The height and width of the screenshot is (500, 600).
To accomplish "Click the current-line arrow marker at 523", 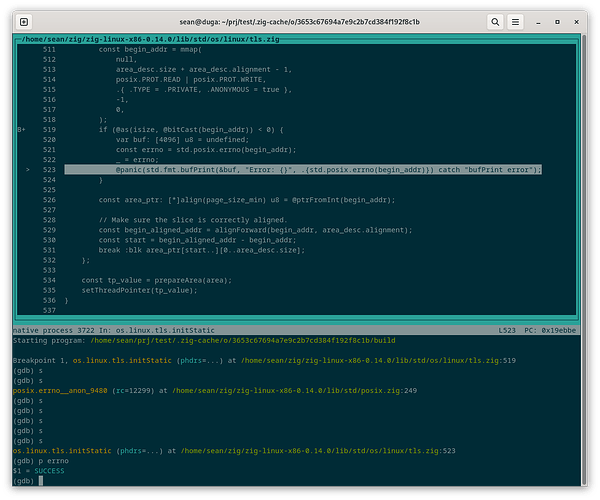I will 28,169.
